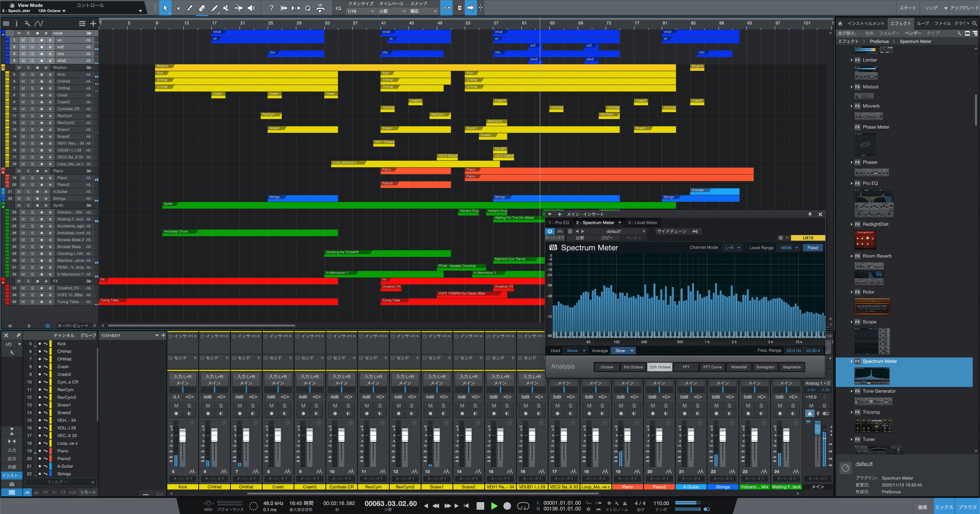The image size is (980, 514).
Task: Select the Bend tool
Action: [238, 8]
